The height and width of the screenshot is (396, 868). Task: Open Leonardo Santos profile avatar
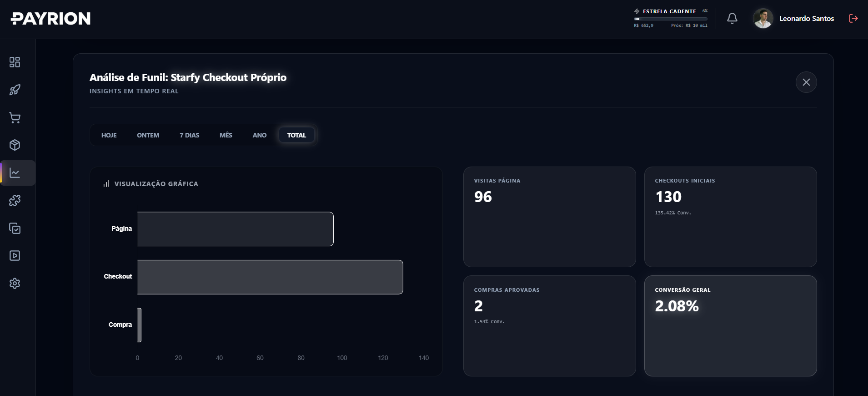pos(763,18)
